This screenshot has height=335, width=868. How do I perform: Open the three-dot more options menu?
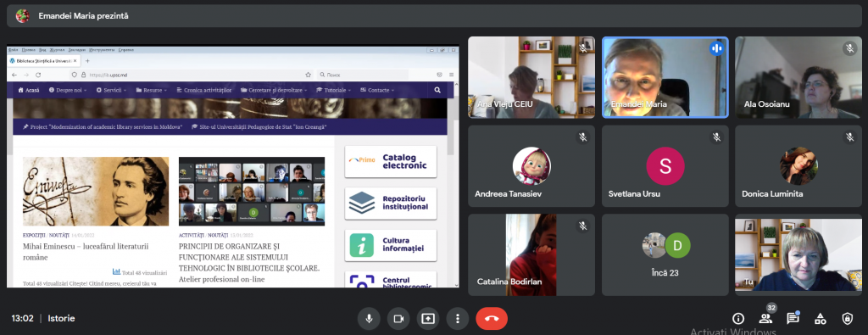pos(458,318)
